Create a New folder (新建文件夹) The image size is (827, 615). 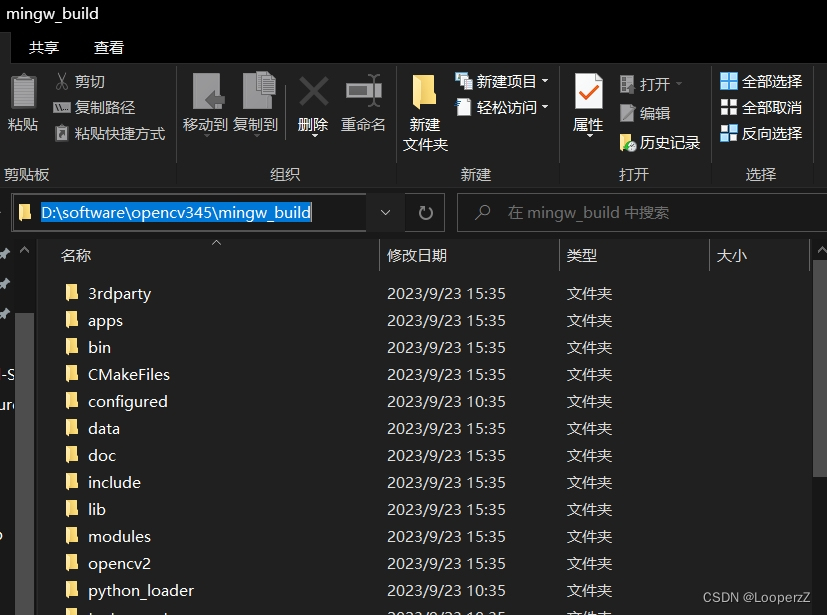coord(425,113)
